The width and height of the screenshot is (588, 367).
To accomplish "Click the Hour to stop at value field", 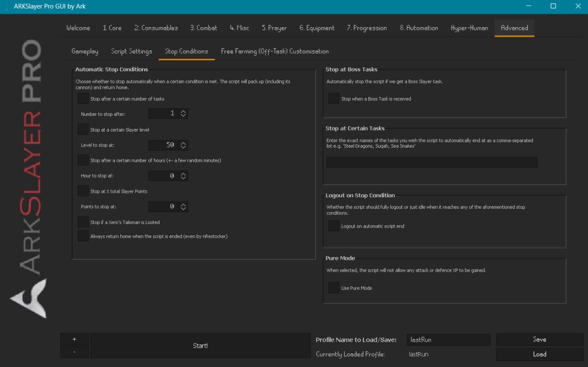I will click(x=163, y=176).
